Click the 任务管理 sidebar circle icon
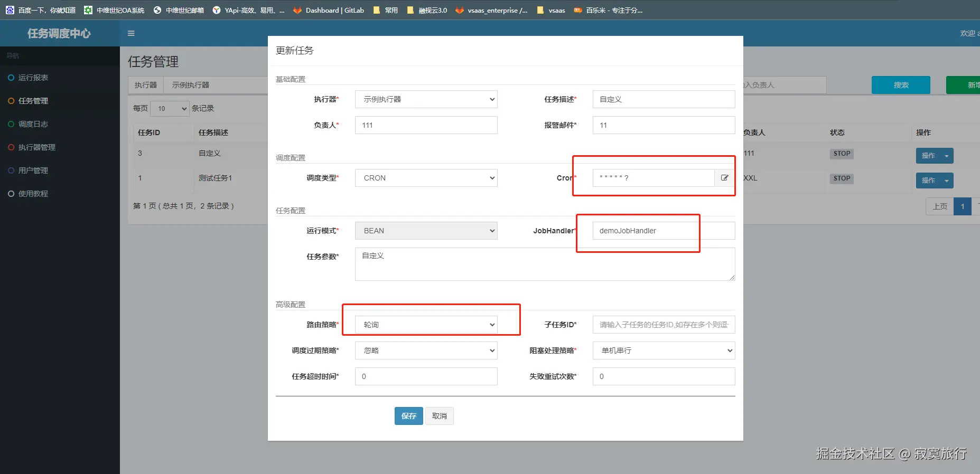The width and height of the screenshot is (980, 474). click(x=11, y=101)
